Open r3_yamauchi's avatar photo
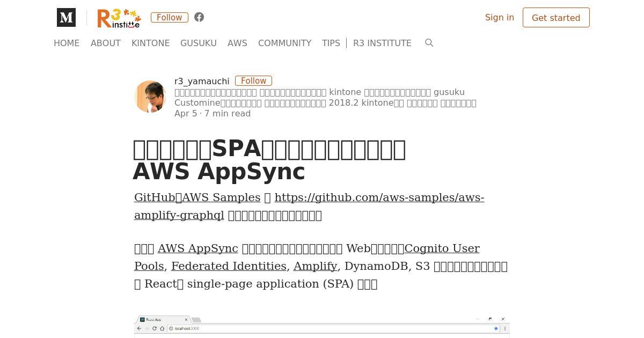Image resolution: width=644 pixels, height=338 pixels. point(150,97)
